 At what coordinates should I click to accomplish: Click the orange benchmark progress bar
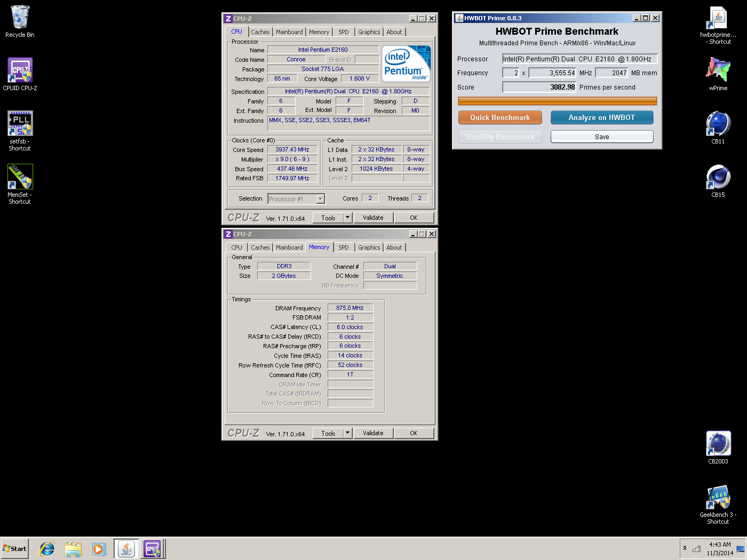[x=557, y=101]
